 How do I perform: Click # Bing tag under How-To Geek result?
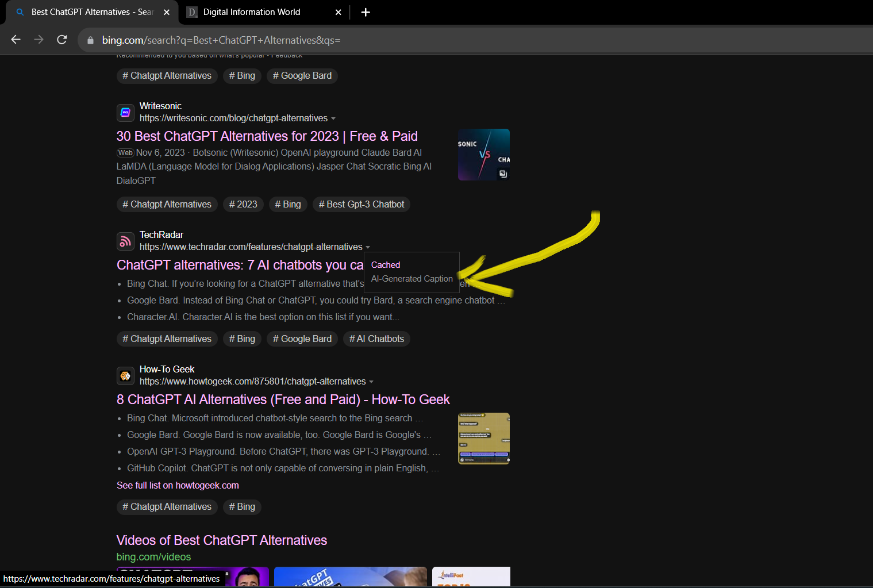point(242,507)
